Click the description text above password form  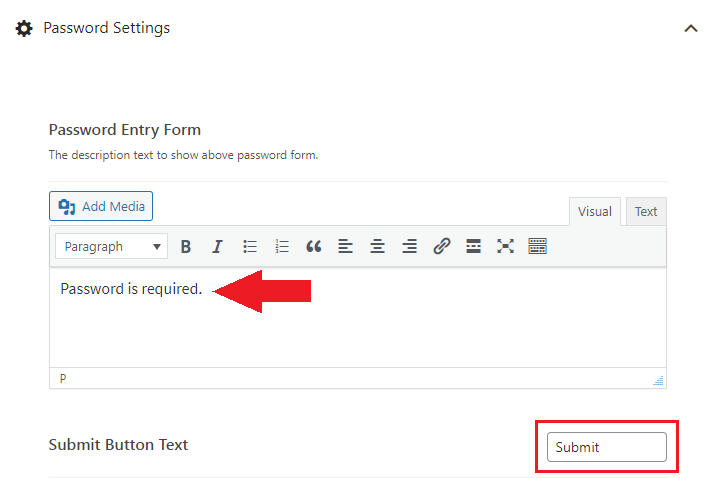183,155
